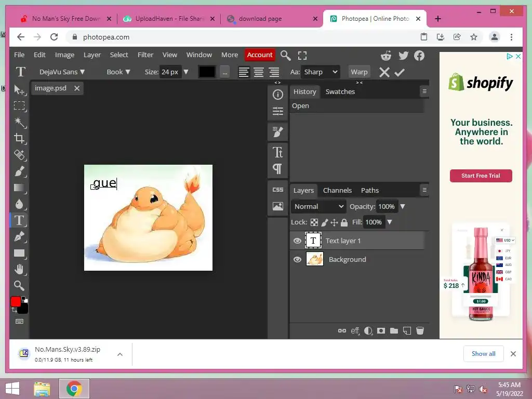This screenshot has width=532, height=399.
Task: Expand the Opacity dropdown arrow
Action: tap(403, 206)
